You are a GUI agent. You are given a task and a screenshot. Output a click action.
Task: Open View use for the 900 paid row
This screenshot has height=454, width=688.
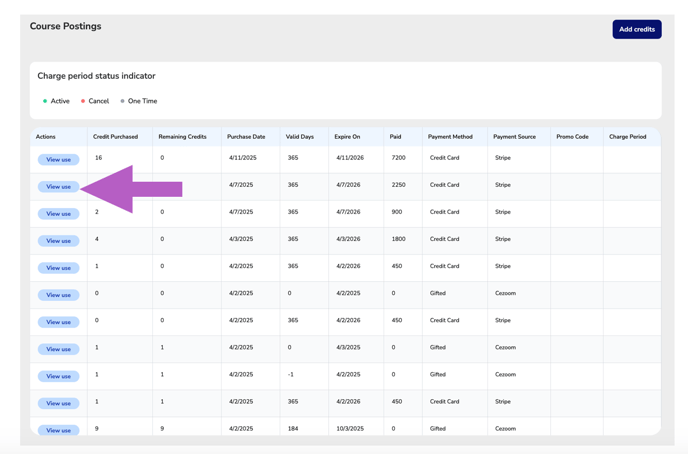(x=58, y=214)
